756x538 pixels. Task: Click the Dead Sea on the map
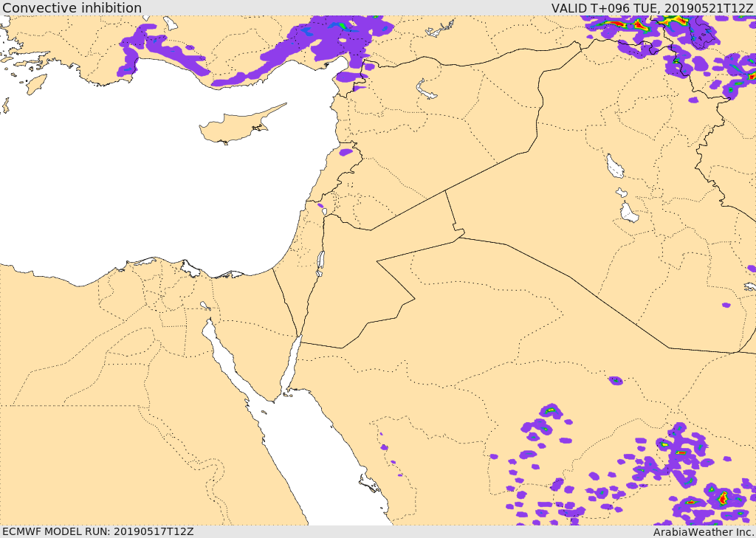320,263
